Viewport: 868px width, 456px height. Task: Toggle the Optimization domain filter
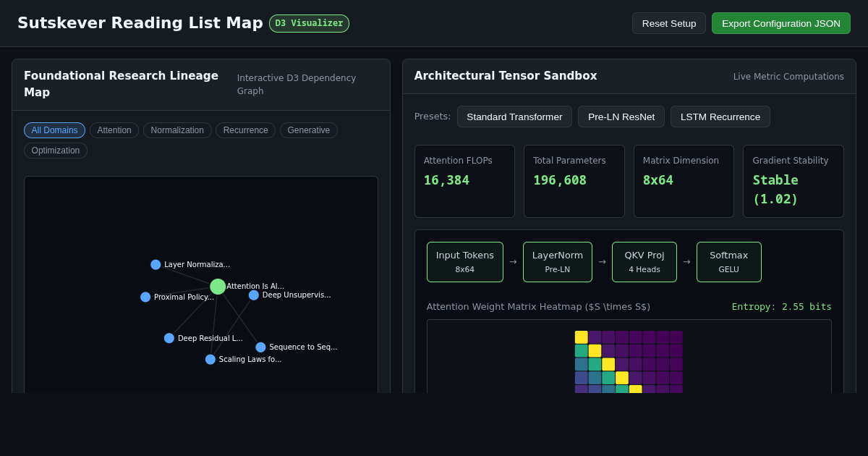pos(56,151)
